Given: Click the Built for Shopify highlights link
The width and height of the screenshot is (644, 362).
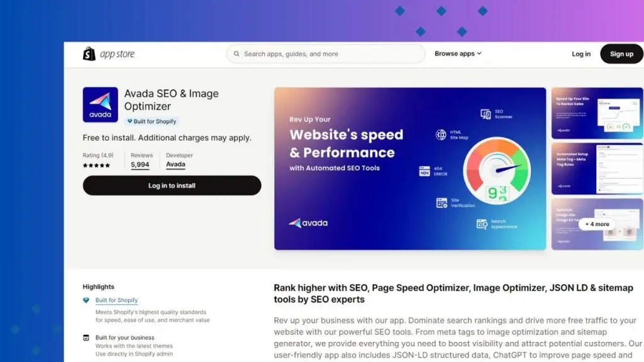Looking at the screenshot, I should [116, 300].
